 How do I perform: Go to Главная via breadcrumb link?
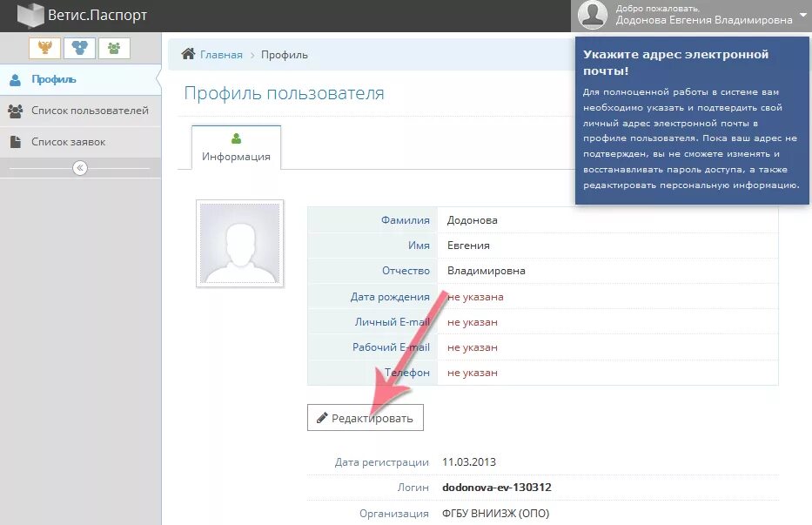pyautogui.click(x=221, y=55)
